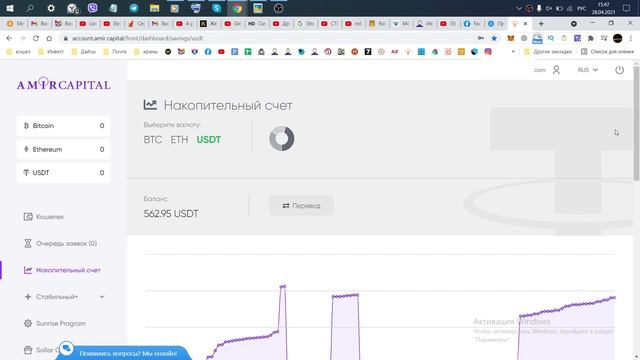Open the Кошелек wallet page
The image size is (640, 360).
point(50,217)
